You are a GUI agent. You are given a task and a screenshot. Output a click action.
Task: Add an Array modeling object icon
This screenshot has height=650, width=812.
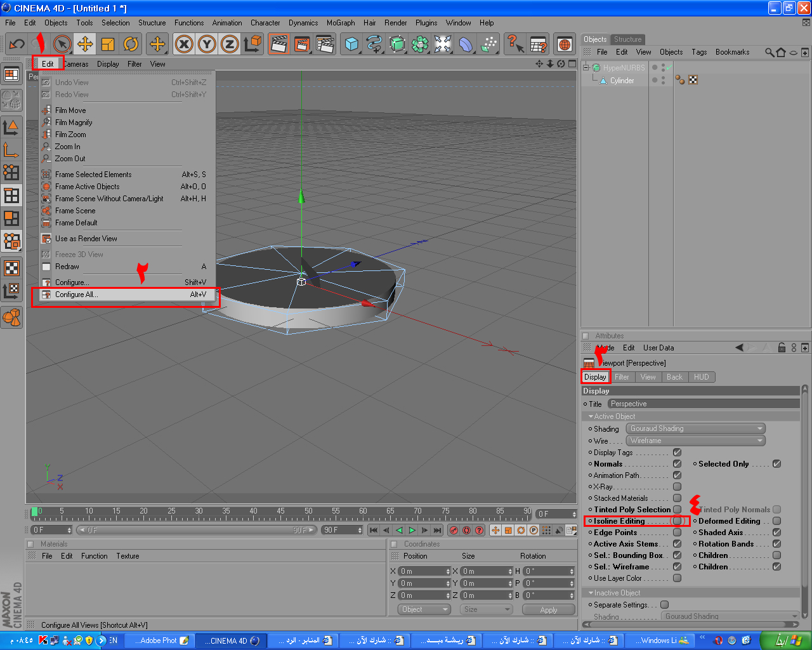pyautogui.click(x=420, y=44)
